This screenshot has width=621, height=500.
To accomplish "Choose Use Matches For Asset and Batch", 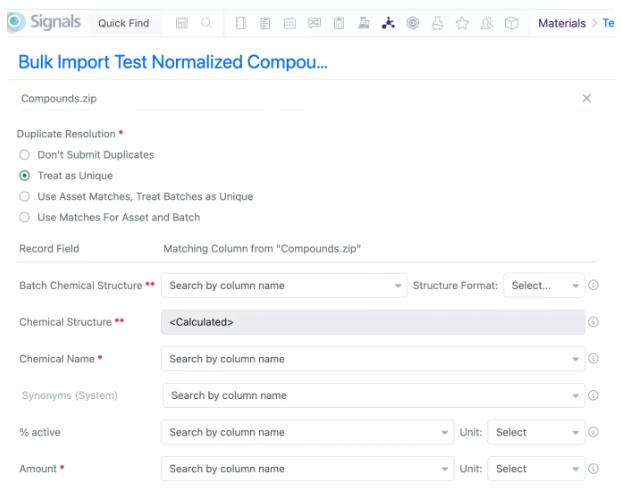I will click(25, 217).
